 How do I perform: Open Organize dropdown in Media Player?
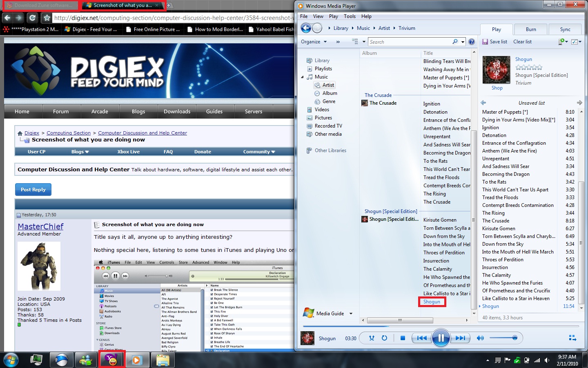tap(314, 42)
